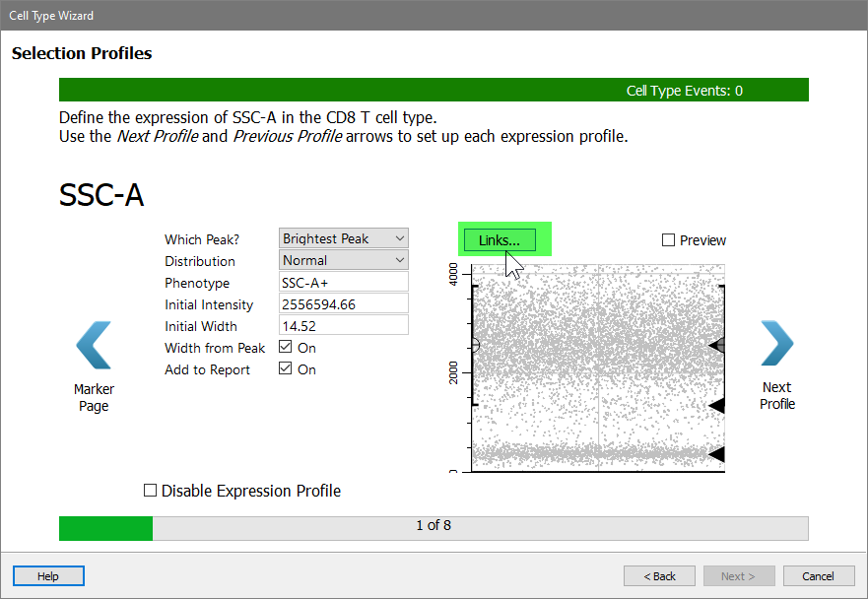This screenshot has height=599, width=868.
Task: Click the half-circle handle on plot's left edge
Action: [474, 345]
